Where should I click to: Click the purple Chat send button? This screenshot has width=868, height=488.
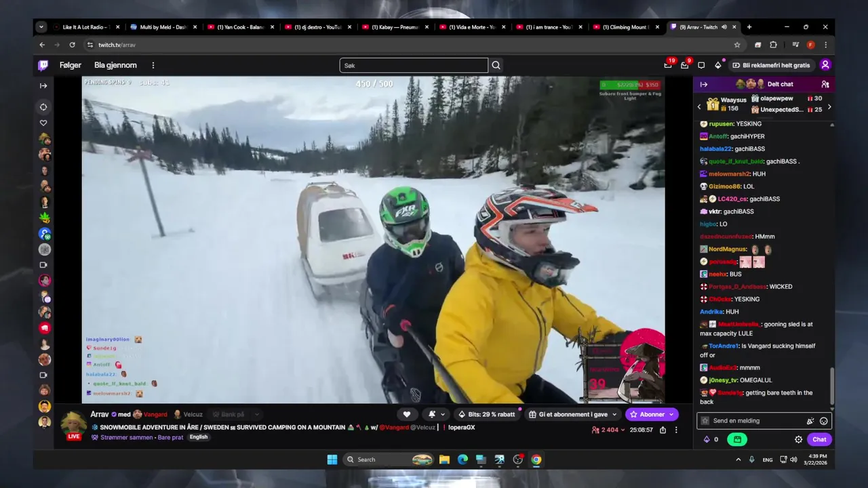819,439
